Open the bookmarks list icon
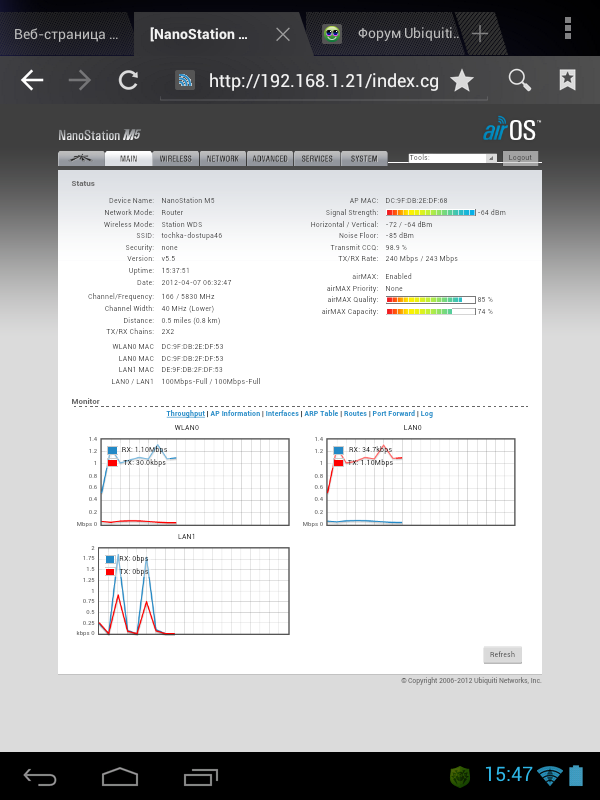 567,80
